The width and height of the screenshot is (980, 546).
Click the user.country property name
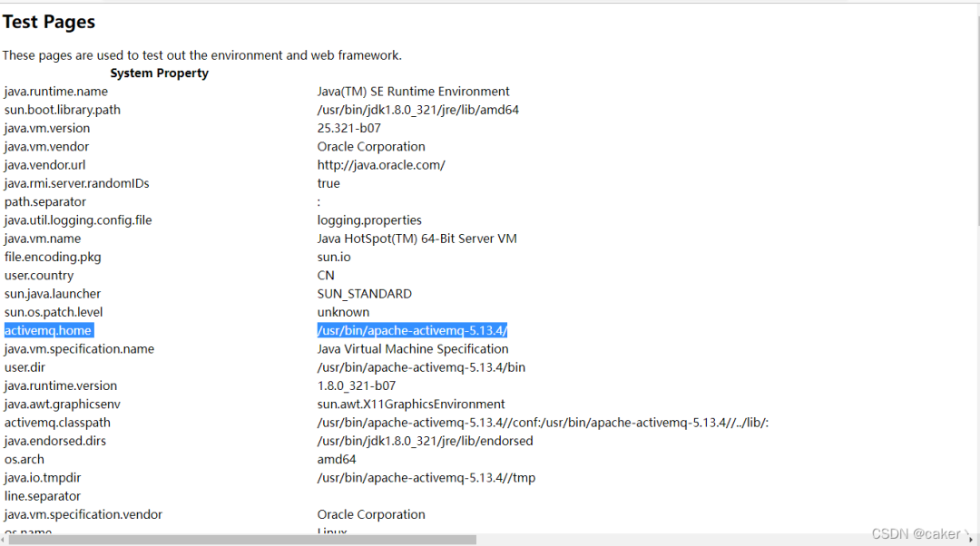coord(39,276)
